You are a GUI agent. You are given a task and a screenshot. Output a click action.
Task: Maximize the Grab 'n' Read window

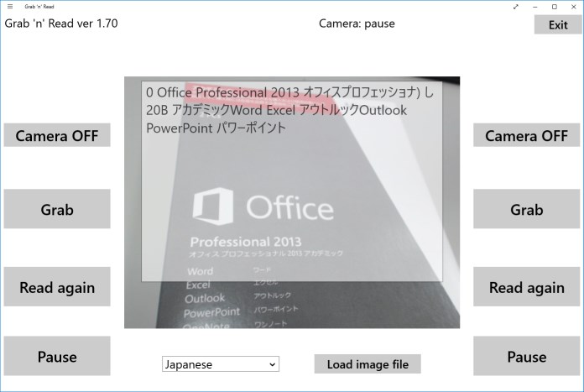[555, 7]
